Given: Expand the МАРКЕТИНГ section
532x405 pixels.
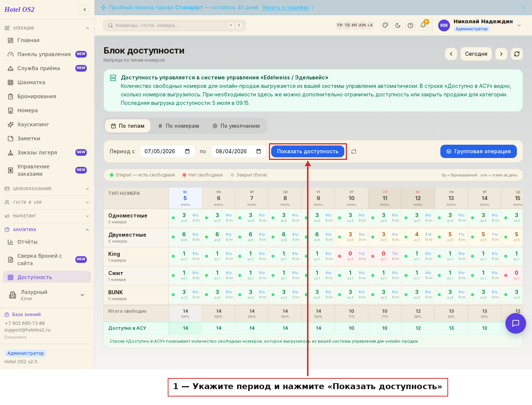Looking at the screenshot, I should (x=47, y=216).
